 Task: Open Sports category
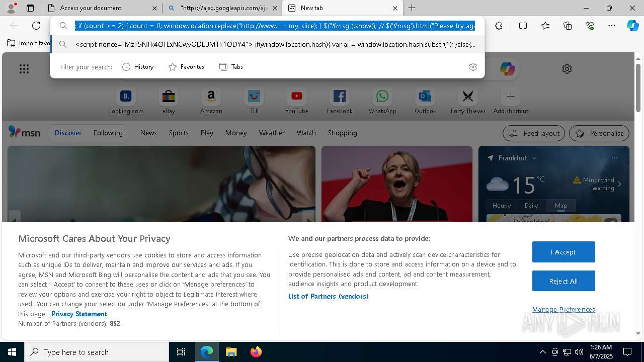click(179, 133)
